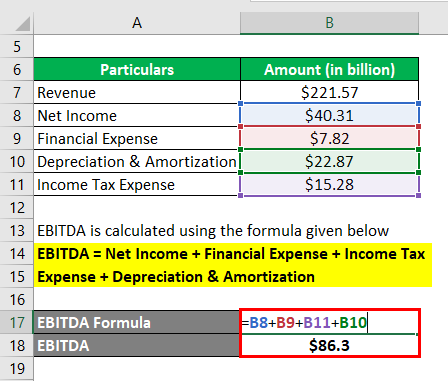
Task: Select the Net Income label cell
Action: [137, 115]
